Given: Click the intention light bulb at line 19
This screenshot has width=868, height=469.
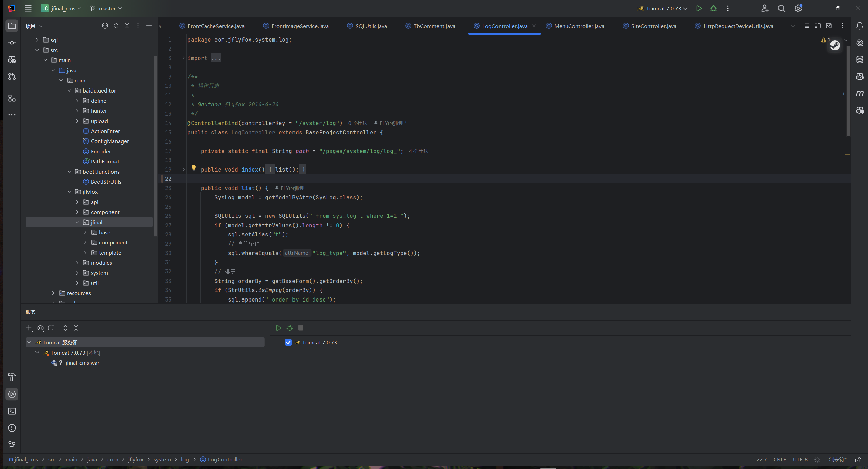Looking at the screenshot, I should pyautogui.click(x=194, y=168).
